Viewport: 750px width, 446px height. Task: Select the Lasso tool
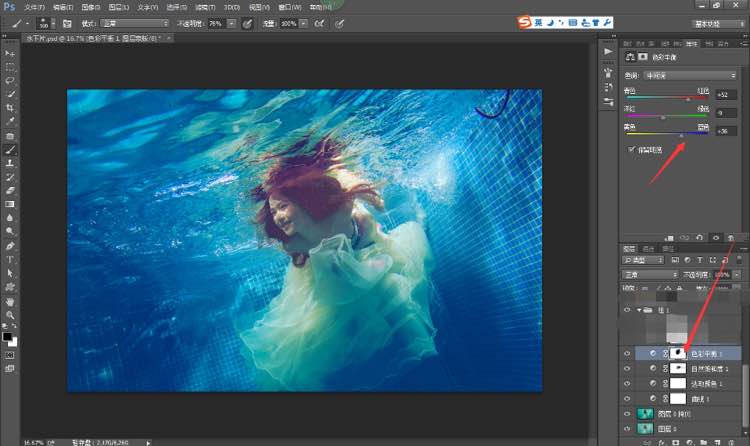click(x=10, y=79)
